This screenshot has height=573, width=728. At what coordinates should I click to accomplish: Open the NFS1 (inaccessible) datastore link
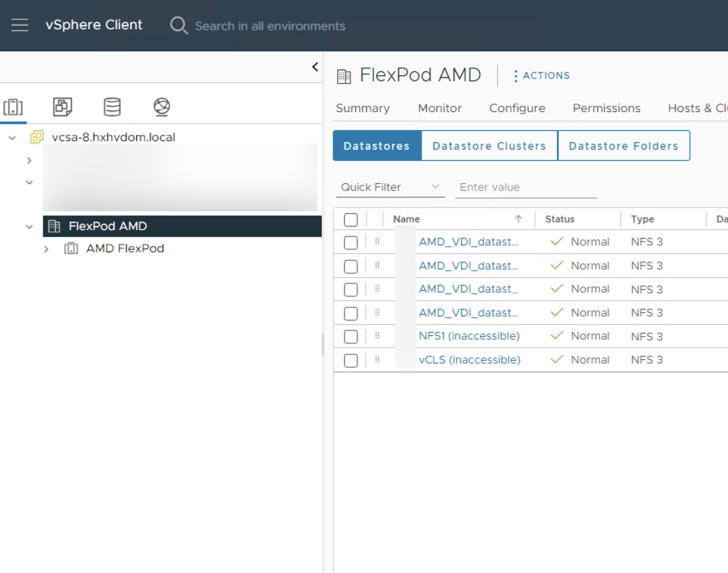coord(469,336)
